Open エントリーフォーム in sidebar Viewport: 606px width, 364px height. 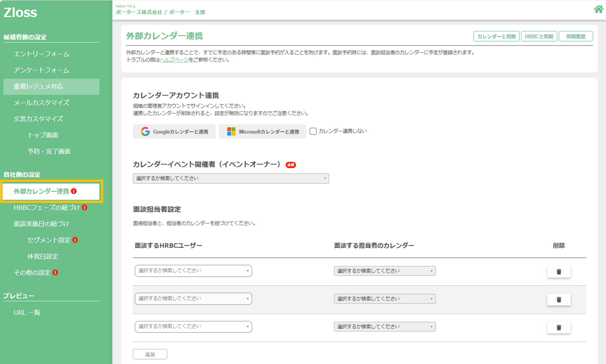pos(41,54)
